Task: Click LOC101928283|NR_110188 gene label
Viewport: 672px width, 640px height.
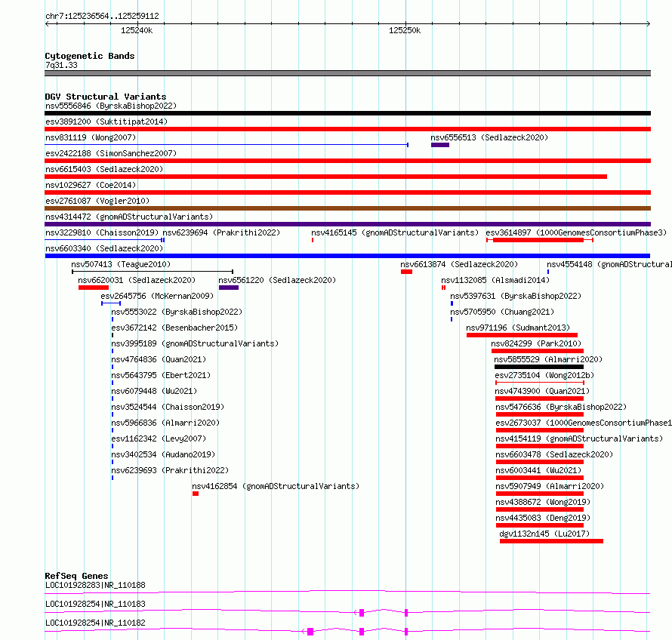Action: pyautogui.click(x=96, y=585)
